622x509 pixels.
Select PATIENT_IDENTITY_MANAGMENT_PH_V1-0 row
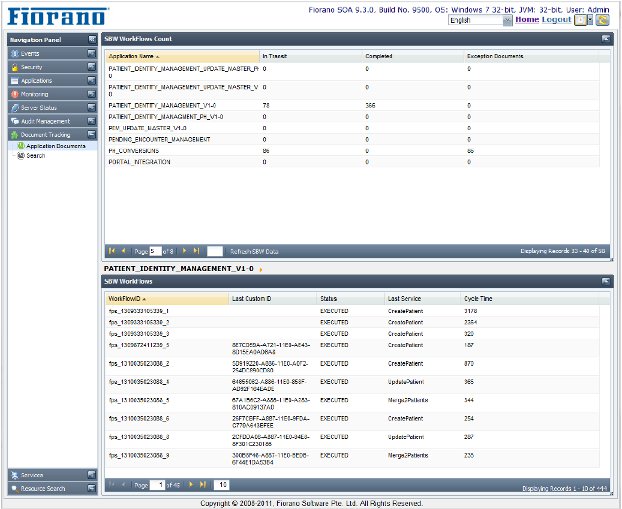click(x=353, y=117)
